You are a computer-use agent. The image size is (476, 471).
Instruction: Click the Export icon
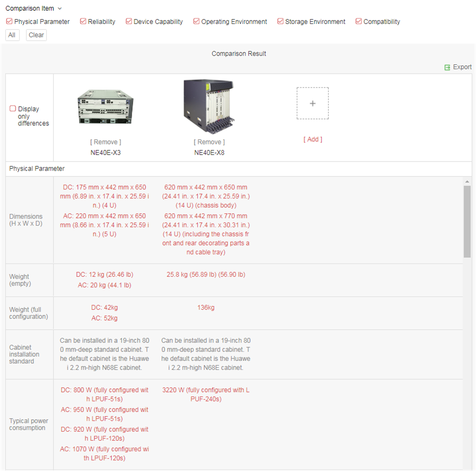point(447,67)
